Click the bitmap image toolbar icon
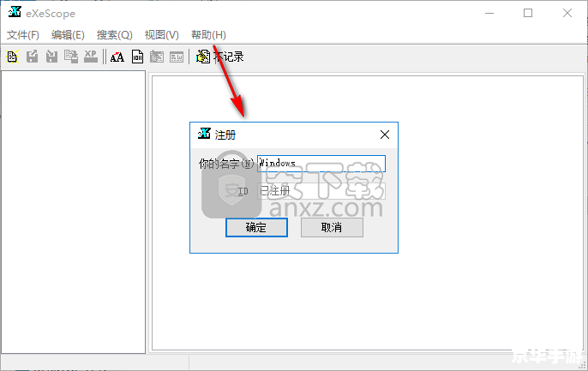The image size is (588, 371). tap(157, 57)
